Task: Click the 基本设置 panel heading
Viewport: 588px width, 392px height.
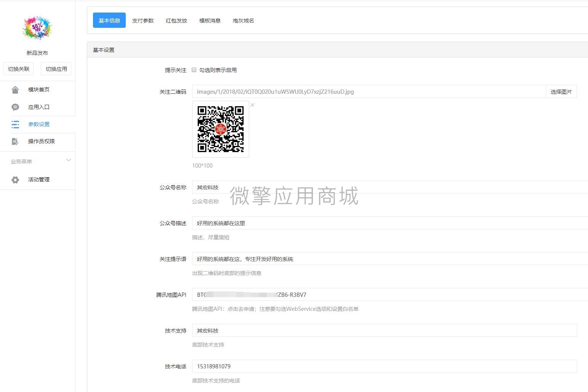Action: click(104, 50)
